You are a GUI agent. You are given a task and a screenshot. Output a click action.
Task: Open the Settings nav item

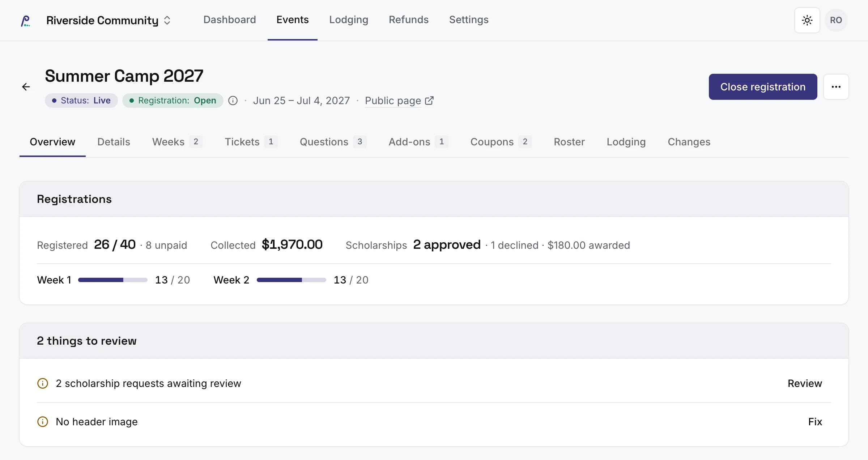tap(469, 20)
